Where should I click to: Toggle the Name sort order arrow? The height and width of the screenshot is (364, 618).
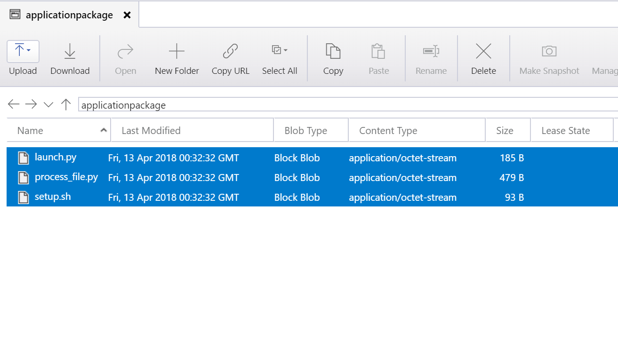point(104,130)
